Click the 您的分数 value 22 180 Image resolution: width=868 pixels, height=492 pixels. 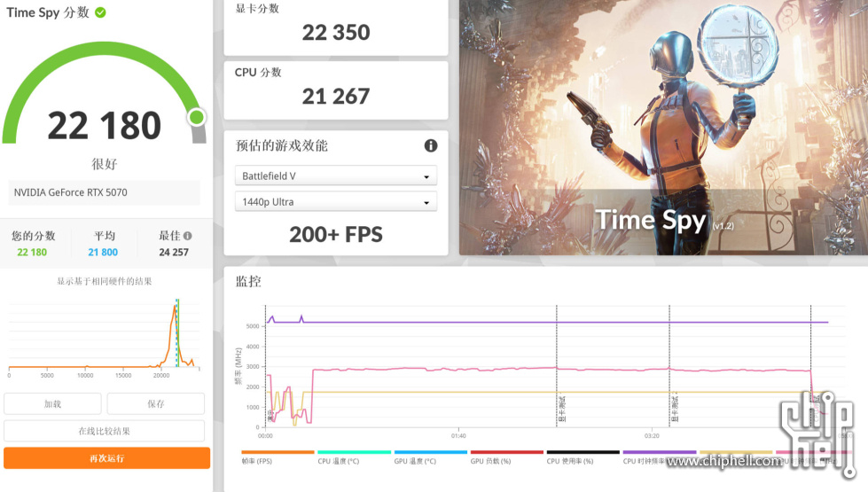[x=32, y=253]
